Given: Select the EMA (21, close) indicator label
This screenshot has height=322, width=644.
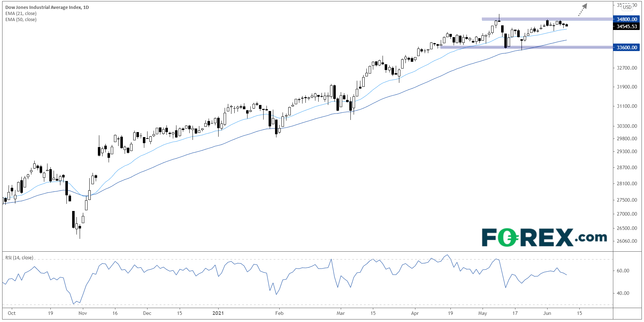Looking at the screenshot, I should coord(21,14).
